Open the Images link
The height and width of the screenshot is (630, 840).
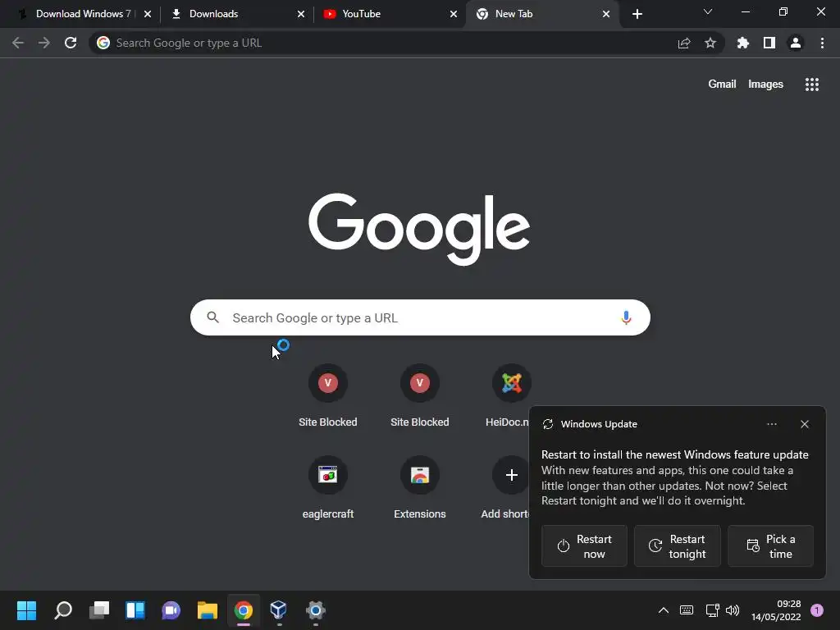[x=765, y=84]
